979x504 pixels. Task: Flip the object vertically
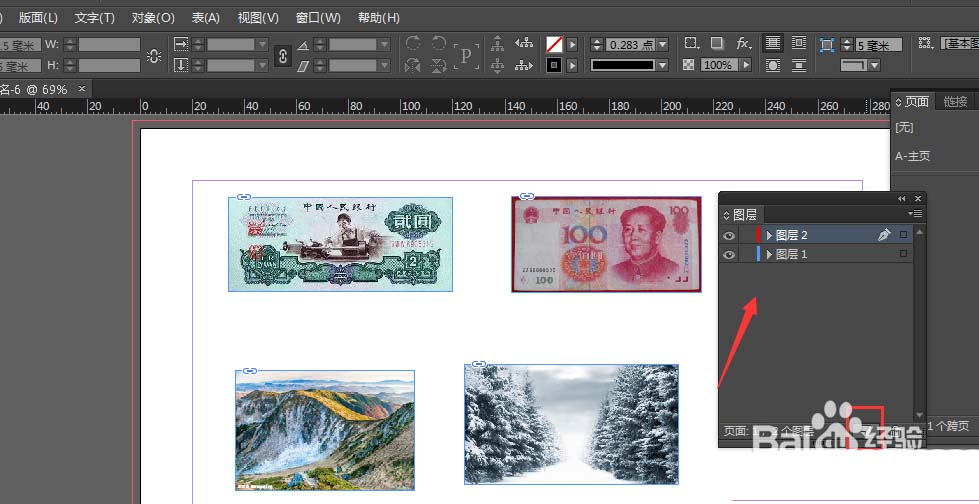[x=439, y=65]
